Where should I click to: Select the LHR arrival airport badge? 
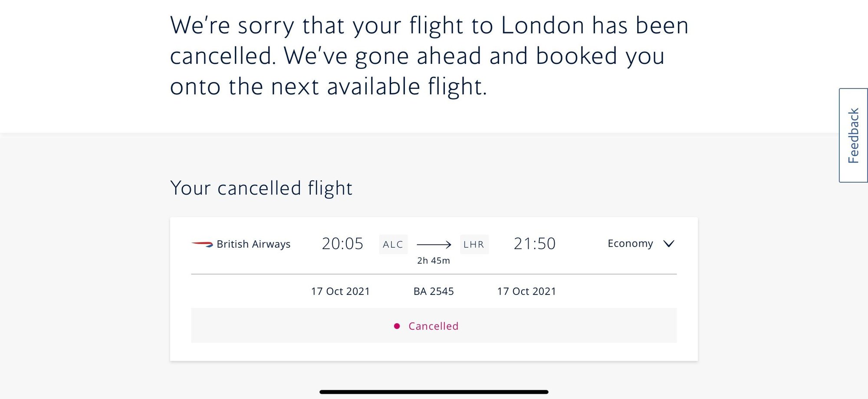click(474, 245)
